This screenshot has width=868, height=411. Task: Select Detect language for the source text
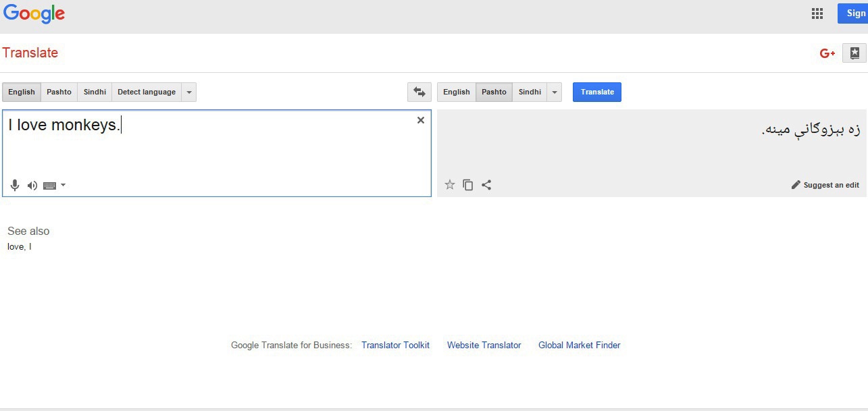(x=146, y=92)
